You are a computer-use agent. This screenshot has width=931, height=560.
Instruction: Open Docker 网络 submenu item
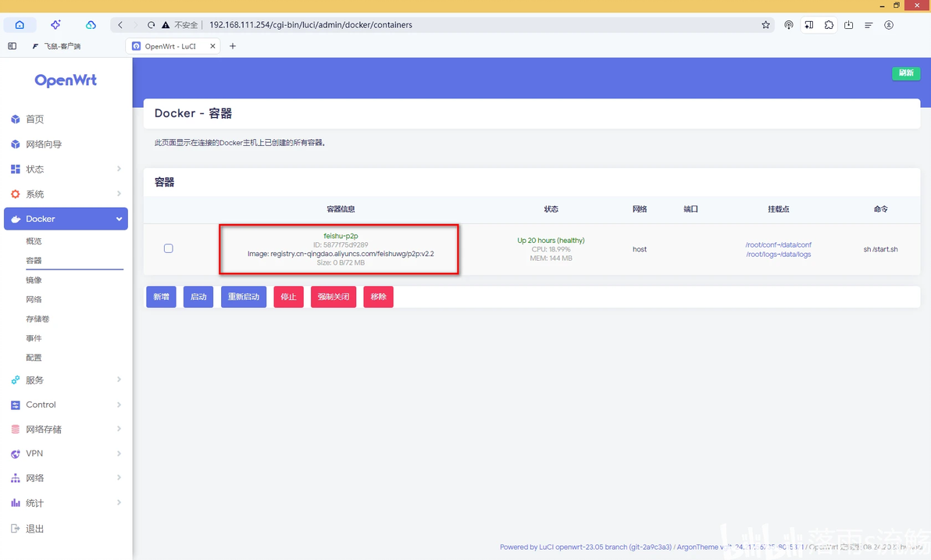34,299
